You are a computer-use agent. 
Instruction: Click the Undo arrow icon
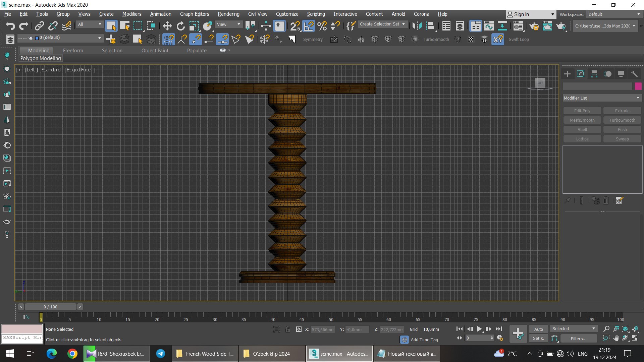pos(10,26)
